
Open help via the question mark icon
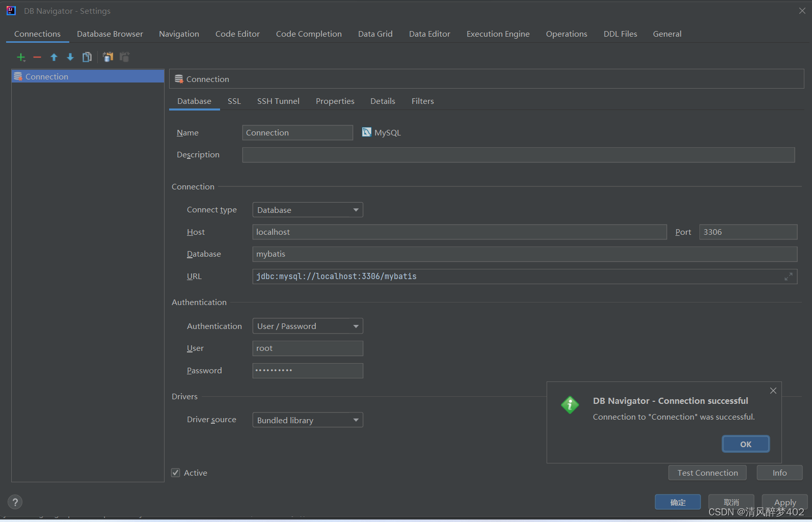point(15,502)
